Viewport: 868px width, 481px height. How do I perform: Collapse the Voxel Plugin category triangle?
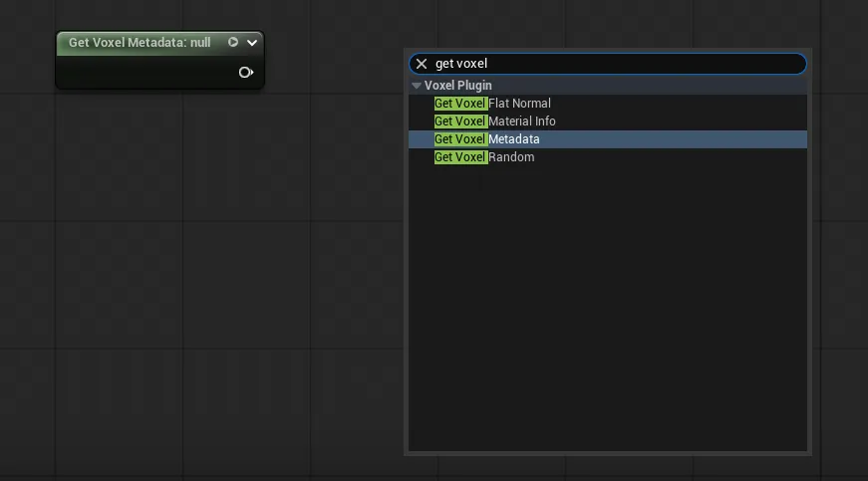(417, 86)
